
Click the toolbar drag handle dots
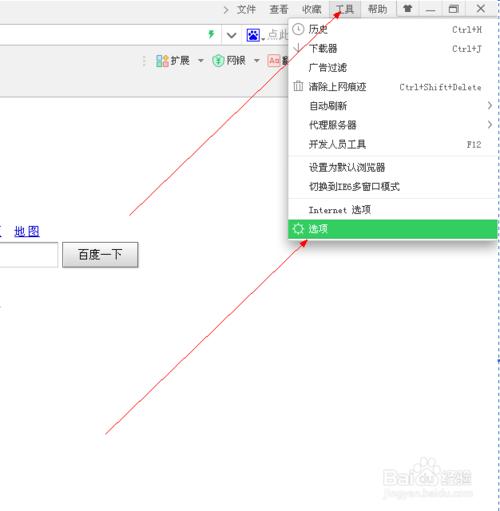[x=144, y=61]
